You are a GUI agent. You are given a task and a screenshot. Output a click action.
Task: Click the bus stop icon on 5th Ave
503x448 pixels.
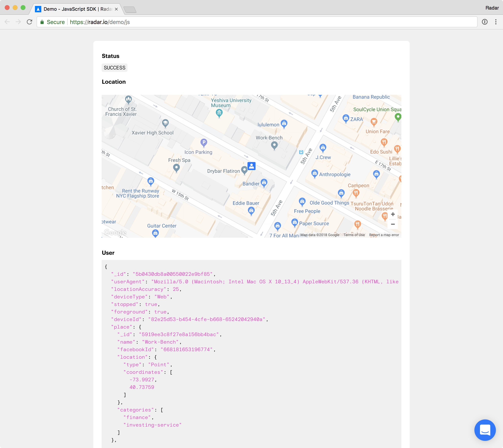tap(301, 152)
